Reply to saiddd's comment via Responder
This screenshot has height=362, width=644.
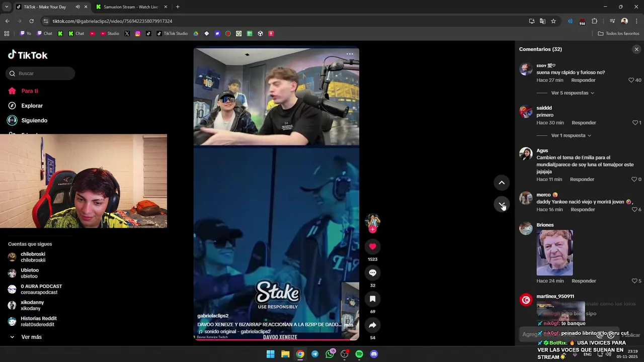(x=584, y=123)
